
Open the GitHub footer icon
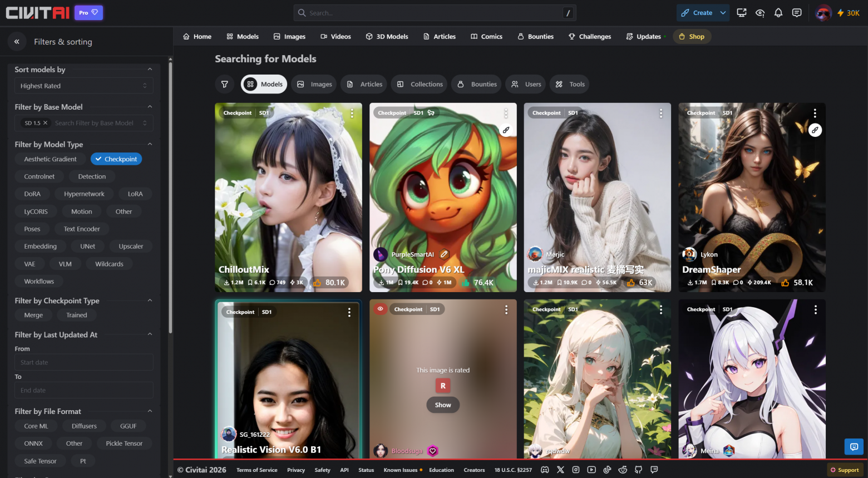point(638,470)
